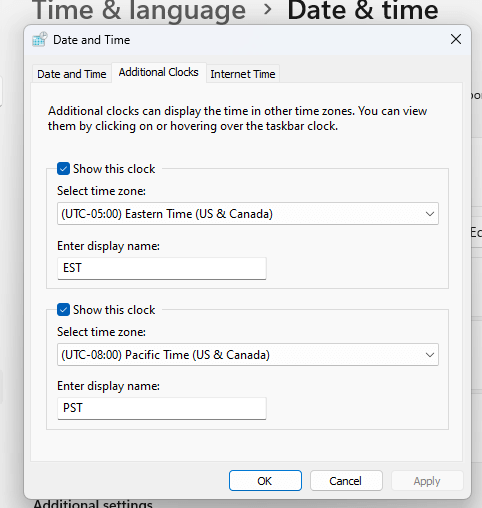Open the Pacific Time zone dropdown

(x=248, y=355)
